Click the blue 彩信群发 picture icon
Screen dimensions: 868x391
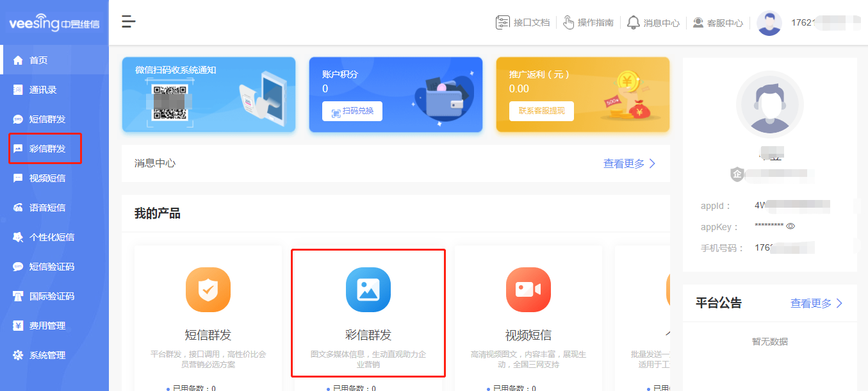point(368,290)
